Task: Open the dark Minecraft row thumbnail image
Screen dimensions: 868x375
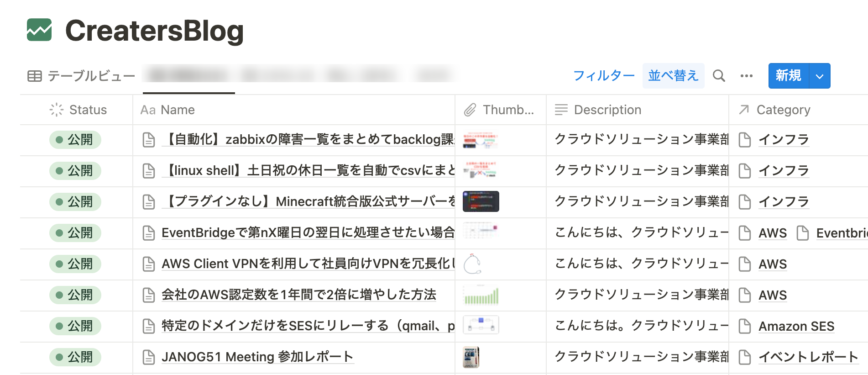Action: [481, 201]
